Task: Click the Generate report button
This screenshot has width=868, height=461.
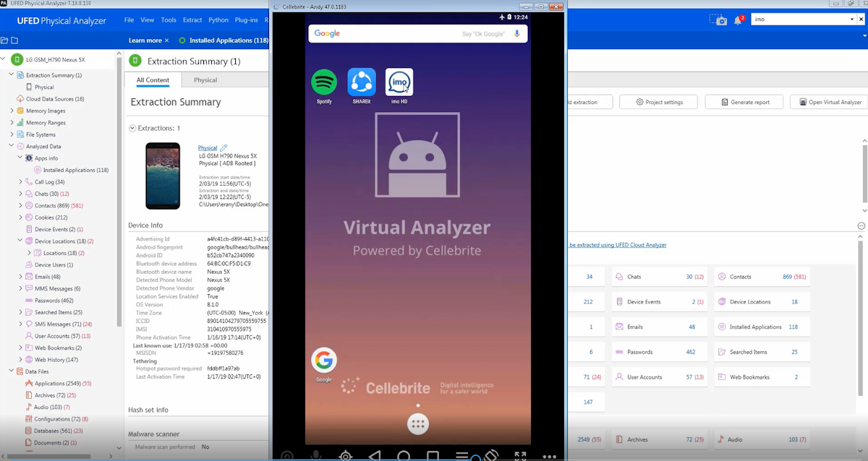Action: tap(744, 102)
